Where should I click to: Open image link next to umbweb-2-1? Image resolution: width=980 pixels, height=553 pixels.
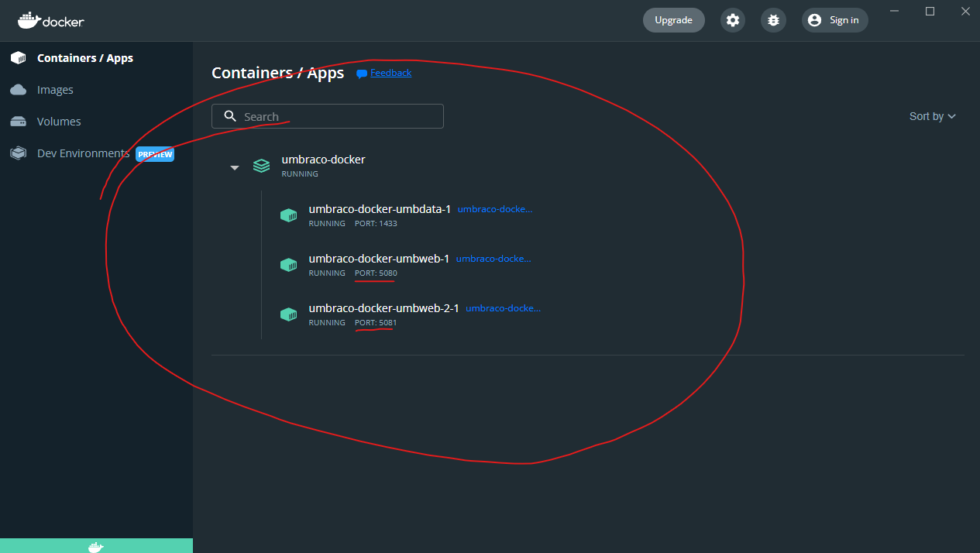coord(504,308)
